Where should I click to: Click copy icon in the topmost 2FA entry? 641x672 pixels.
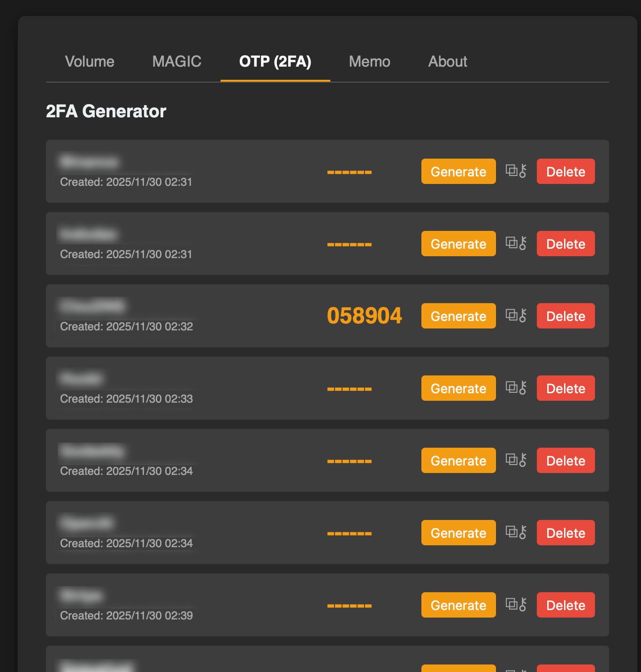click(511, 170)
